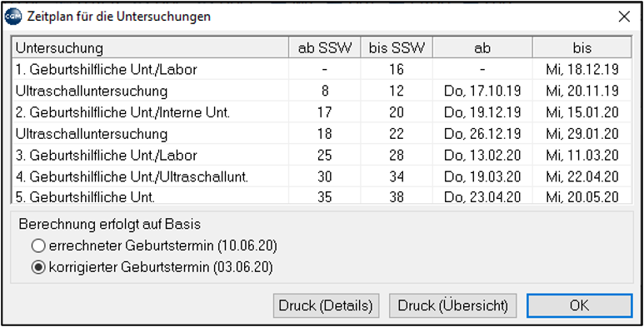Click the Druck (Details) button

click(x=326, y=305)
